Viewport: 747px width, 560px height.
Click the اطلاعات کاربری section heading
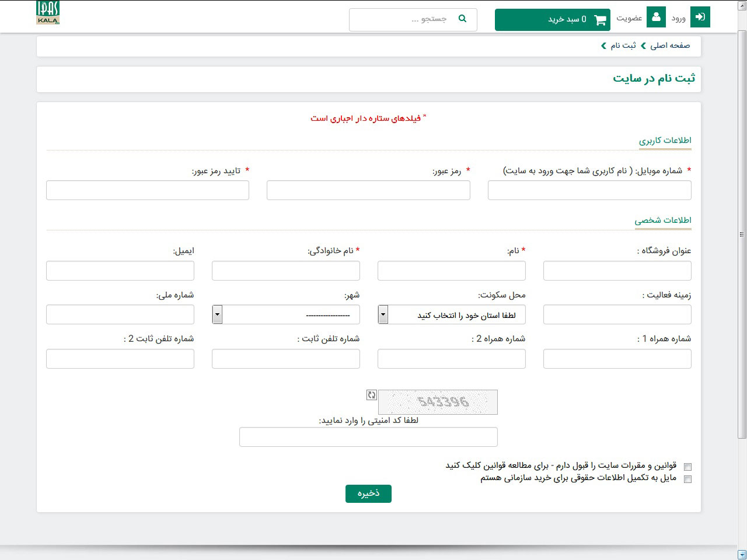tap(665, 141)
